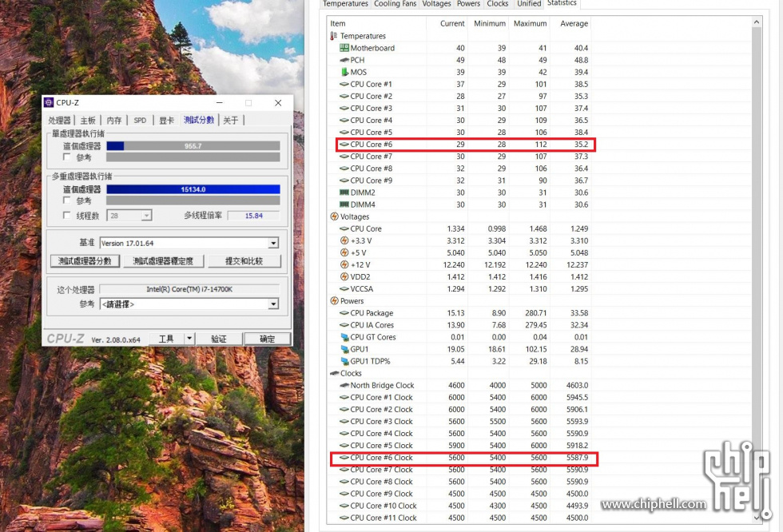This screenshot has width=783, height=532.
Task: Click the lightning icon for +5 V
Action: [x=344, y=252]
